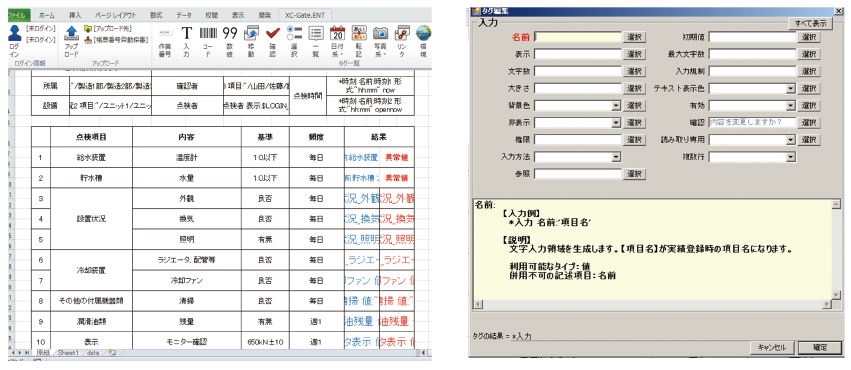
Task: Click the 650kN±10 cell
Action: click(265, 342)
